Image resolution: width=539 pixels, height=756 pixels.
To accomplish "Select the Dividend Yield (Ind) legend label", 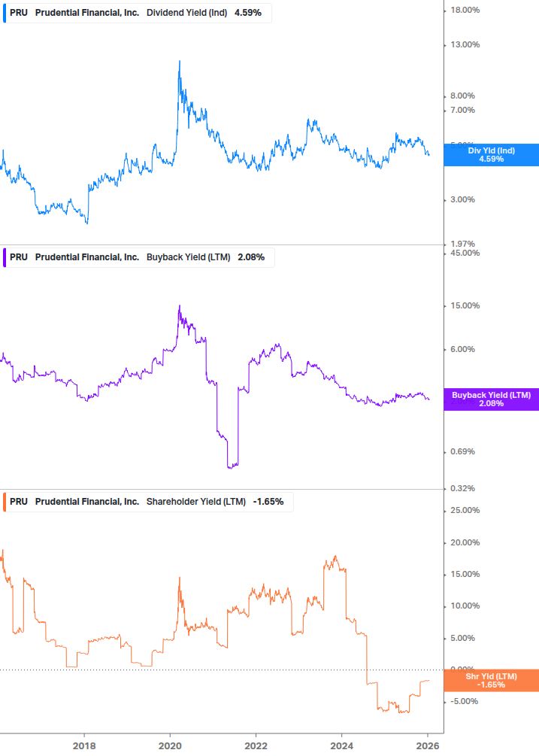I will (x=186, y=13).
